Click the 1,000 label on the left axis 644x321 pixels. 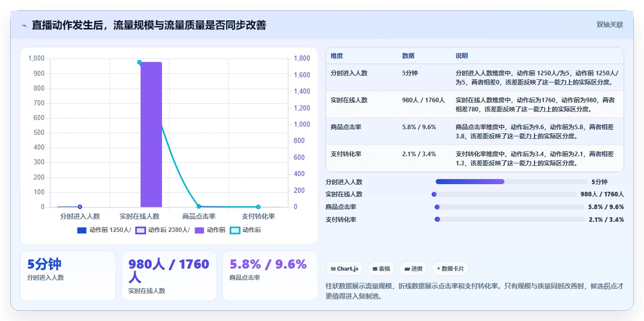pos(36,59)
